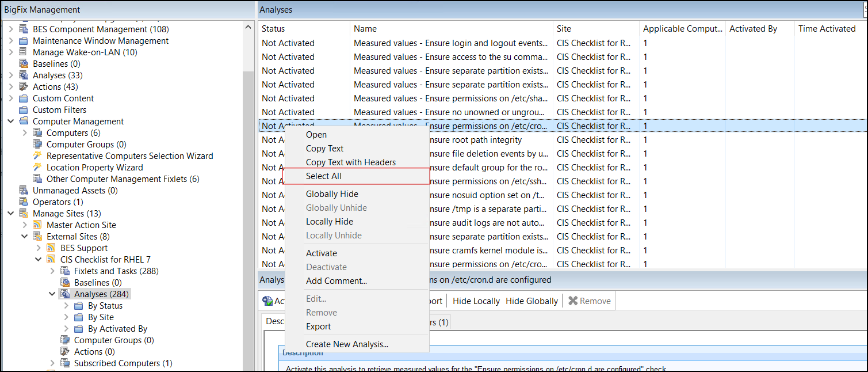Viewport: 868px width, 372px height.
Task: Click the By Status folder icon
Action: click(79, 306)
